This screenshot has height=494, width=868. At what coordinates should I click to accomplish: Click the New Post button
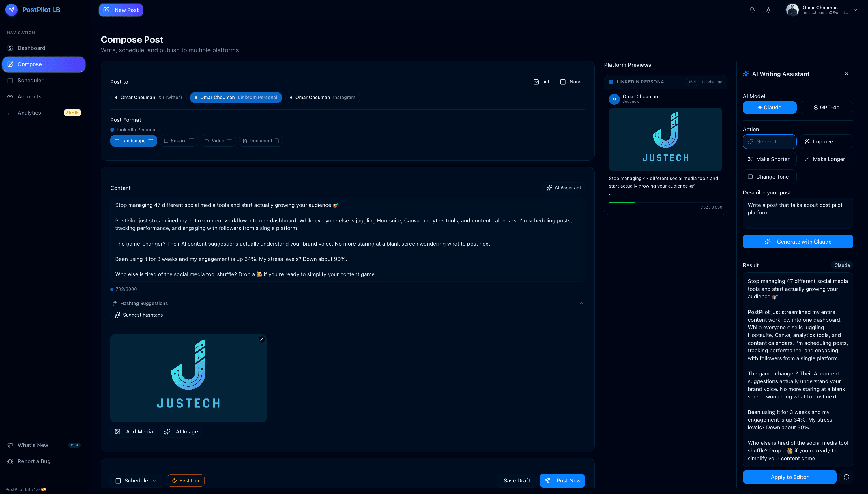(121, 10)
